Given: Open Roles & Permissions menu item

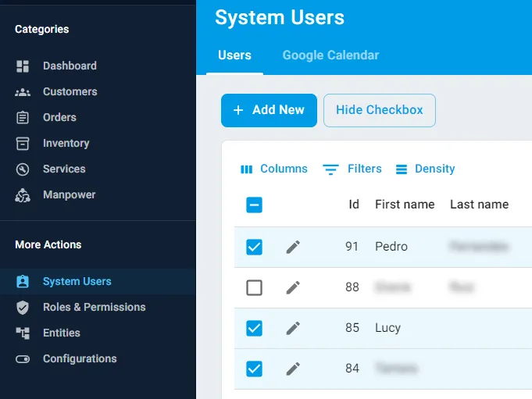Looking at the screenshot, I should click(98, 307).
